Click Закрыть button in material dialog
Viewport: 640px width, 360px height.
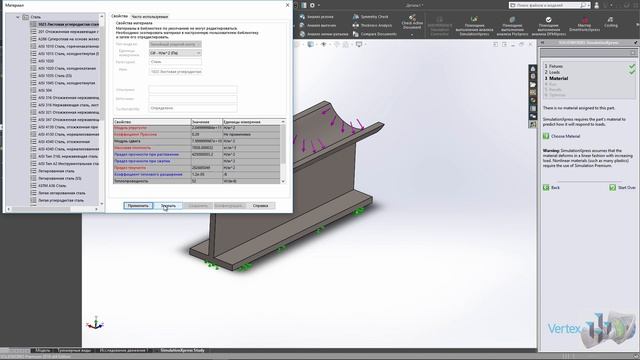coord(168,206)
